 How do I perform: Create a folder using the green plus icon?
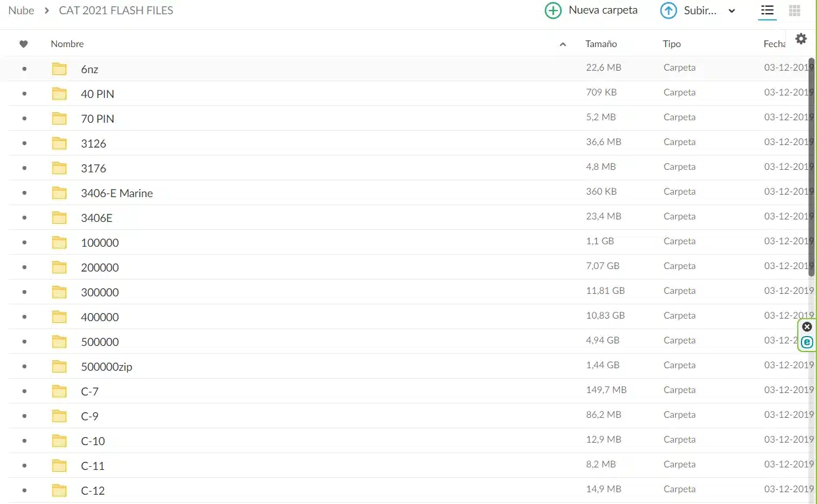(552, 10)
